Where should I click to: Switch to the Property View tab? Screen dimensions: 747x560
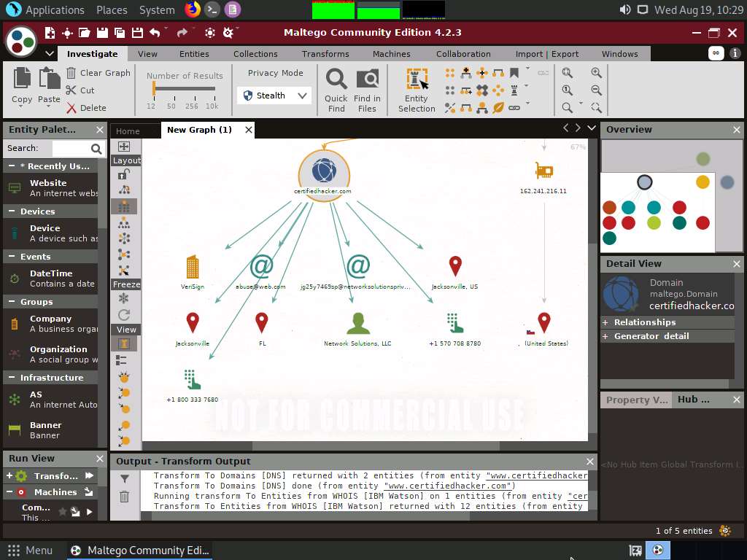point(636,400)
